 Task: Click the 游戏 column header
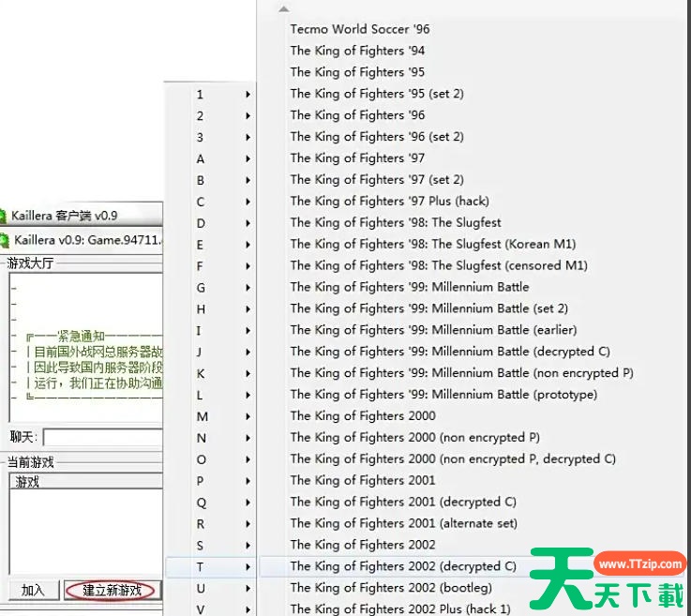(x=85, y=482)
